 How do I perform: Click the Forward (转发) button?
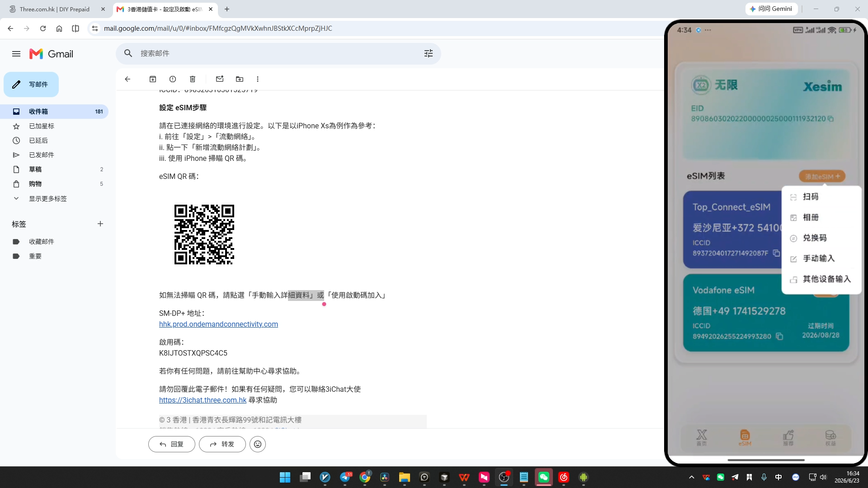tap(222, 444)
